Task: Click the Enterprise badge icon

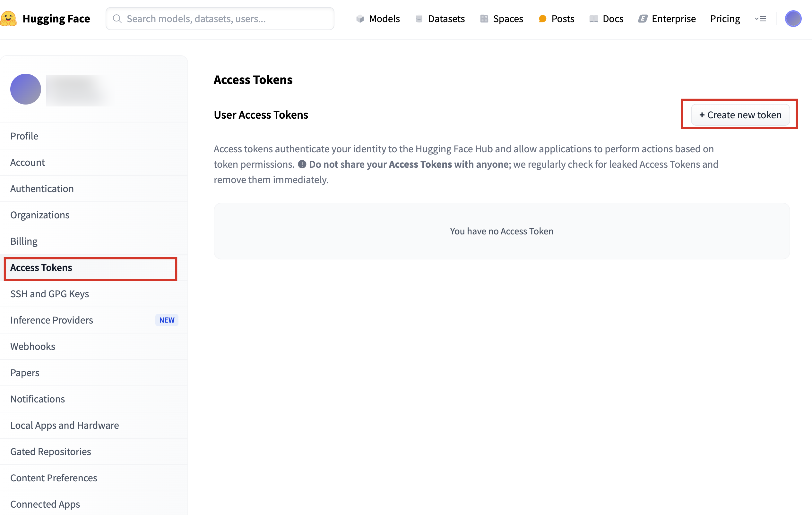Action: [643, 19]
